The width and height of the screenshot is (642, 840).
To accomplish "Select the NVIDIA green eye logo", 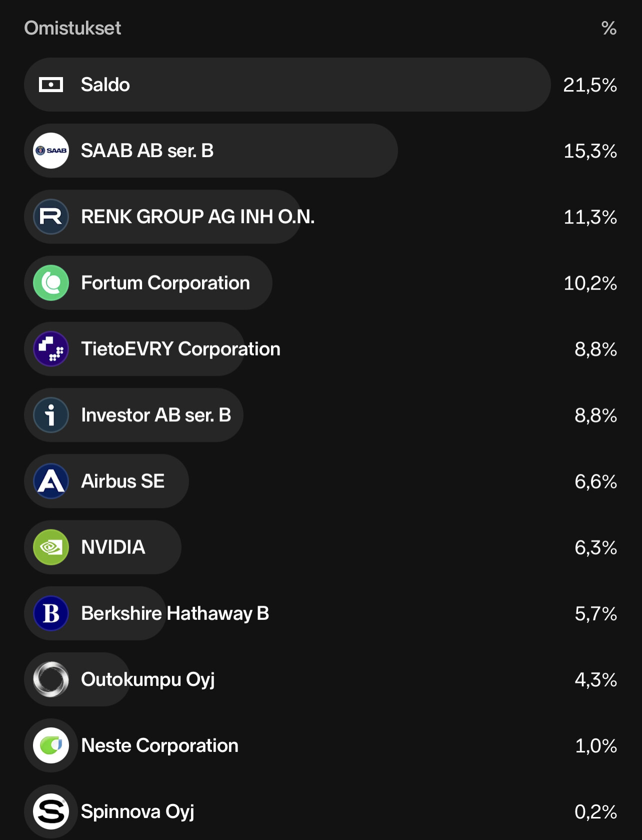I will click(x=51, y=547).
